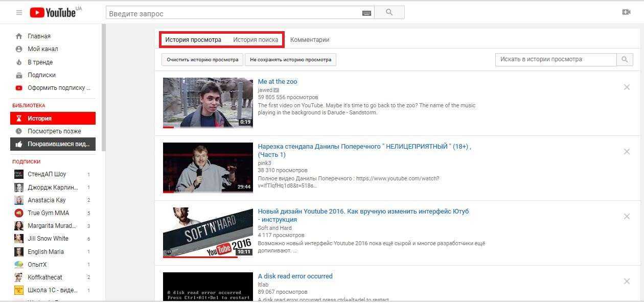Click the upload video camera icon

(x=626, y=12)
